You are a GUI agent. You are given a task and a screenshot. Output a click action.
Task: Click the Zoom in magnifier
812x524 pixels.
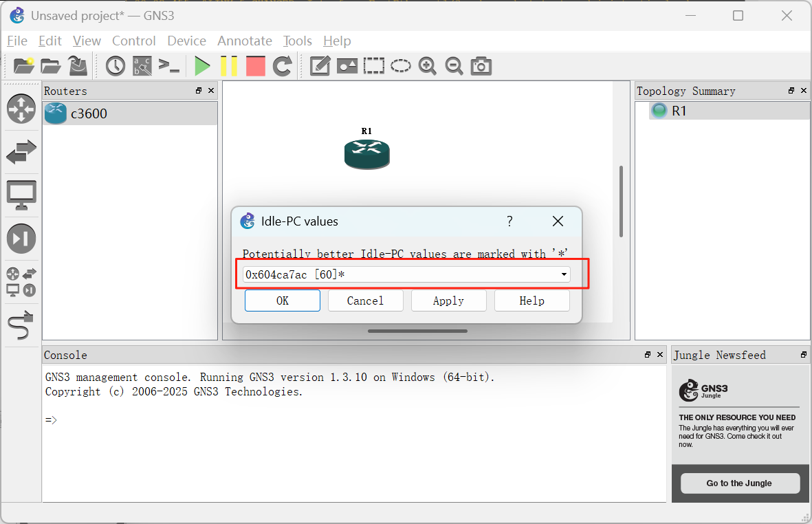(427, 66)
